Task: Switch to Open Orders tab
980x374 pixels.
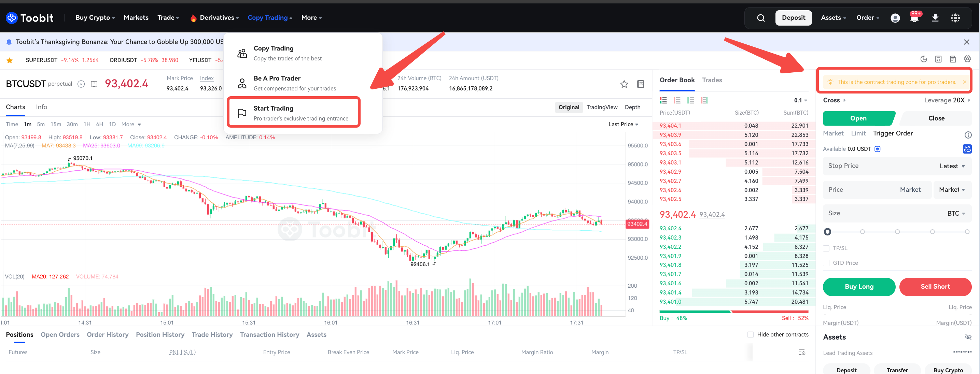Action: [60, 334]
